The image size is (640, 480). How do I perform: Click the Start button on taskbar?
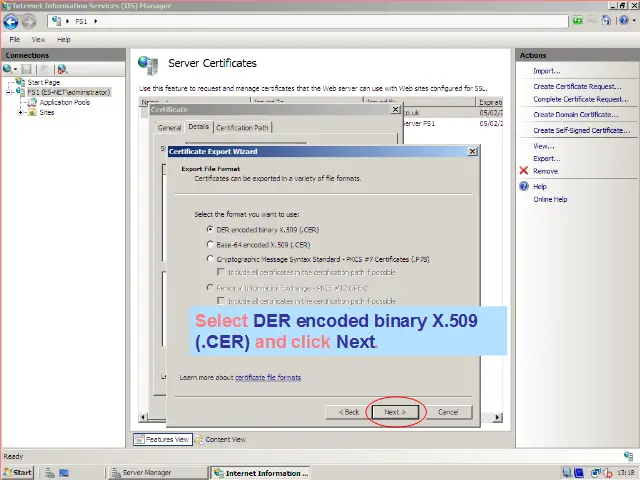(x=18, y=473)
